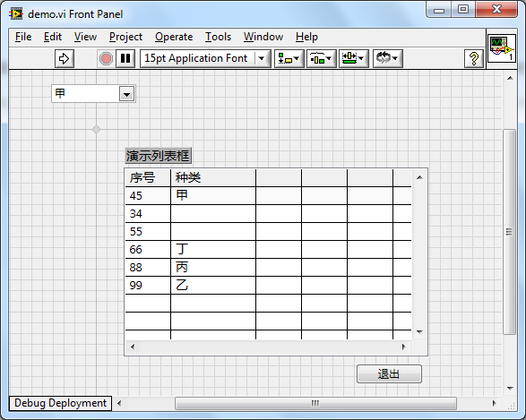526x420 pixels.
Task: Click the red Abort Execution button
Action: (x=106, y=59)
